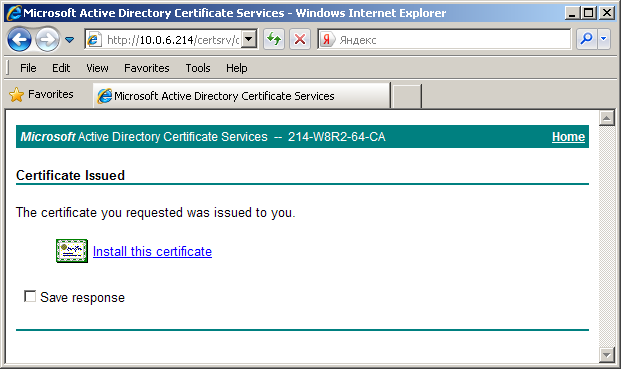Click the certificate icon next to install link
This screenshot has width=621, height=369.
tap(72, 251)
